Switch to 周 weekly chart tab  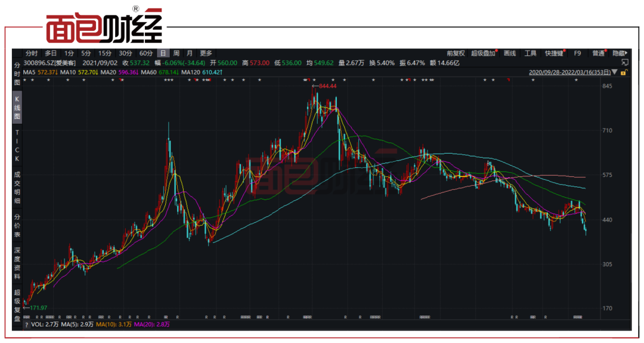(x=176, y=53)
